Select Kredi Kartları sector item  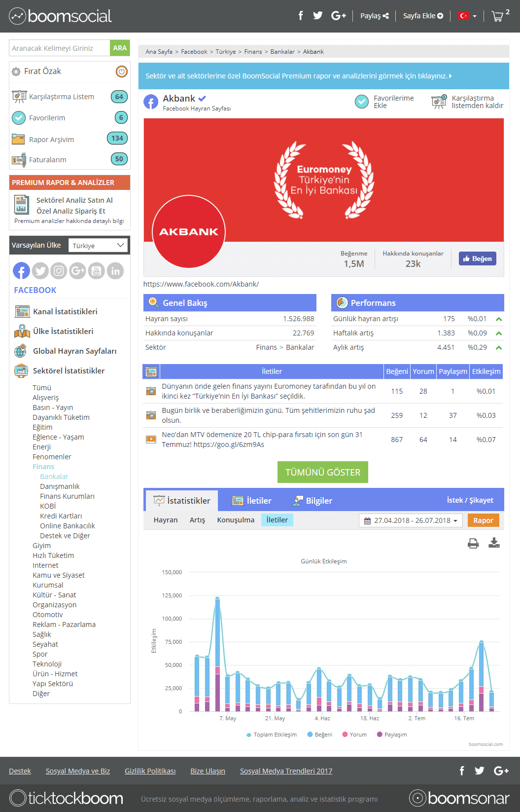tap(61, 516)
